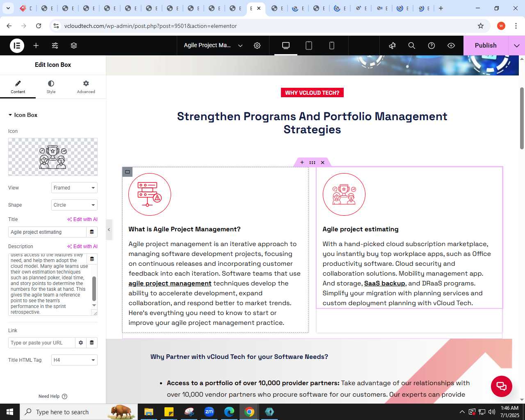Open Chrome's three-dot menu
Image resolution: width=525 pixels, height=420 pixels.
pos(516,26)
